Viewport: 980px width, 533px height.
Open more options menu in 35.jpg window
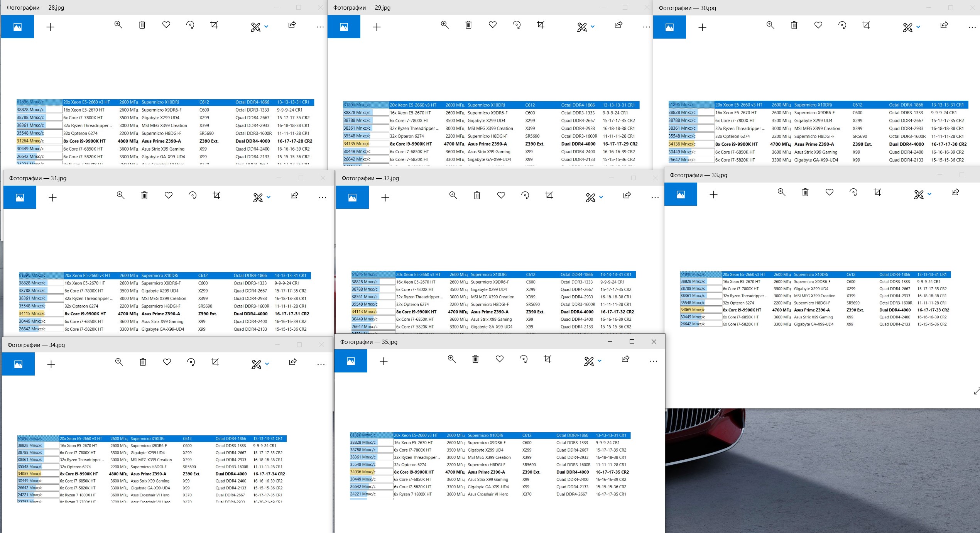pos(653,362)
